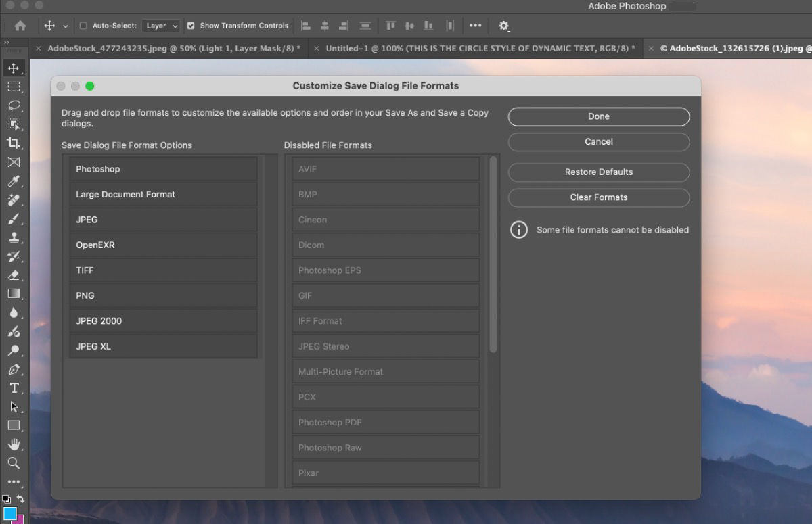The image size is (812, 524).
Task: Click distribute horizontally icon in options bar
Action: (451, 26)
